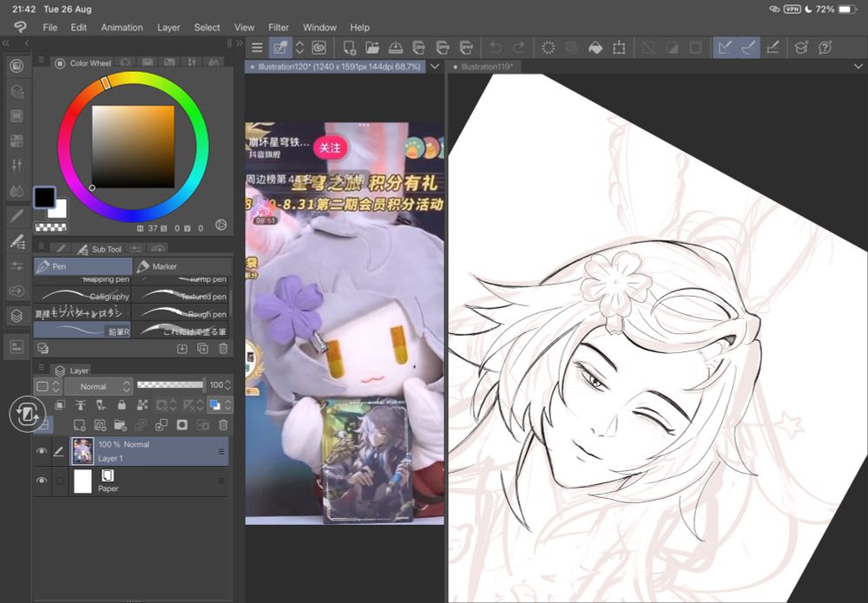Click the layer opacity 100 stepper arrows
The image size is (868, 603).
tap(227, 385)
